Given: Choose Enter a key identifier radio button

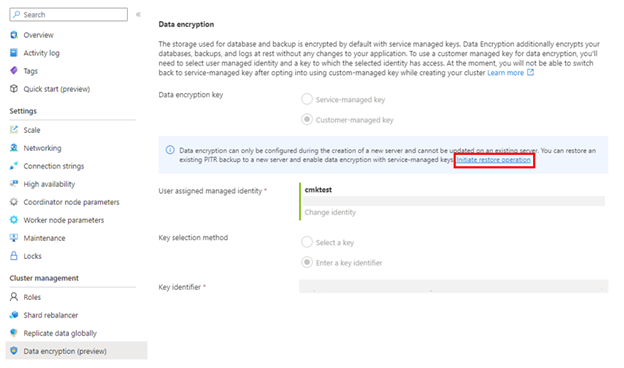Looking at the screenshot, I should (307, 262).
